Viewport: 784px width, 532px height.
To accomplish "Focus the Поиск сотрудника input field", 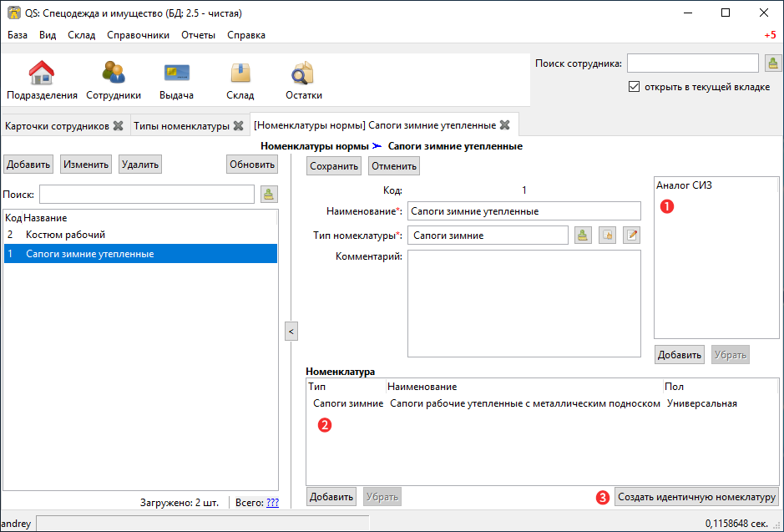I will click(692, 63).
